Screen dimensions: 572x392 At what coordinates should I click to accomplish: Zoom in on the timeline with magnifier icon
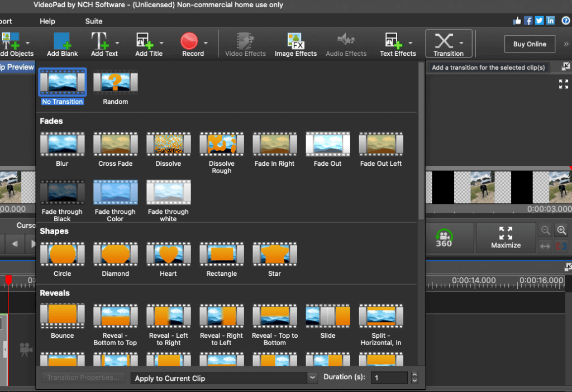[x=562, y=230]
